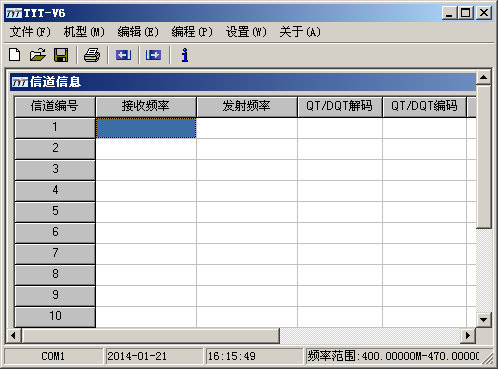
Task: Show info via the blue 'i' icon
Action: point(185,55)
